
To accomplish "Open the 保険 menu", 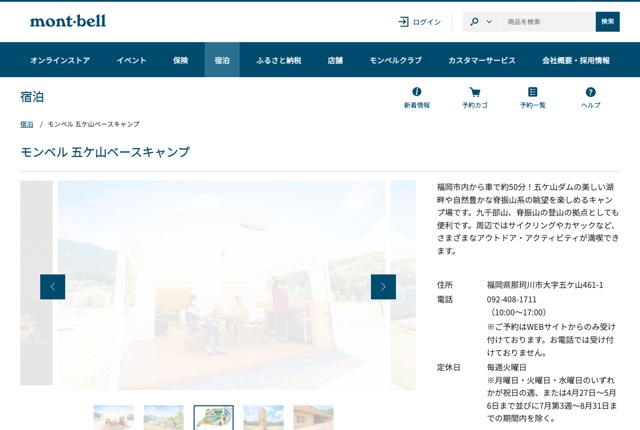I will 180,60.
